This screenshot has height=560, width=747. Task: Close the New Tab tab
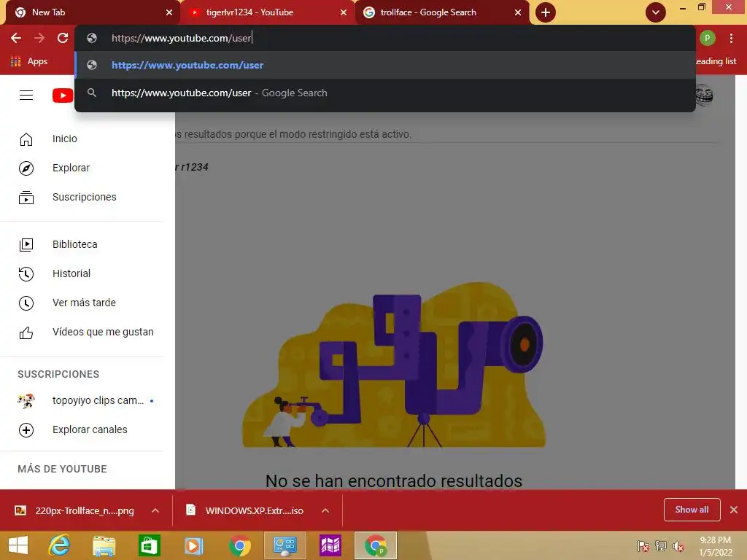tap(169, 12)
